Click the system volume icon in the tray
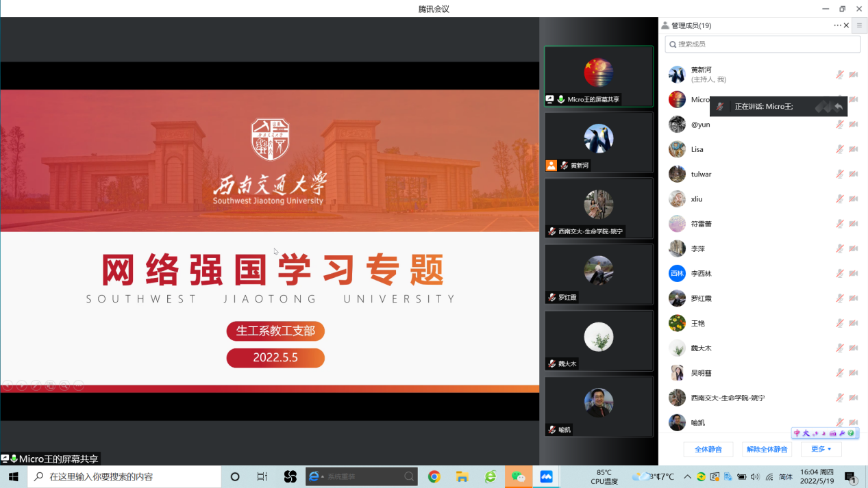 (754, 477)
